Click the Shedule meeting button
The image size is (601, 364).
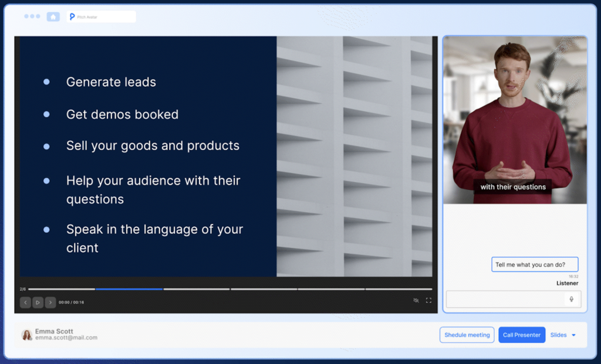point(467,335)
